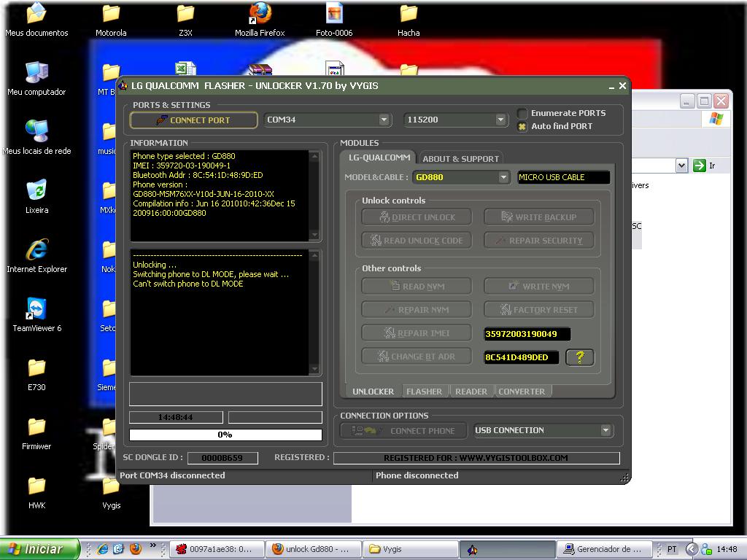Open the Foto-0006 desktop file

point(334,20)
